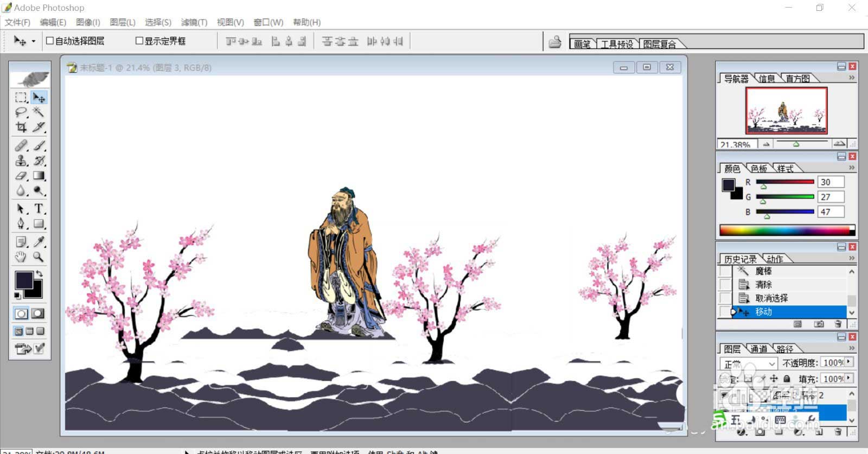Select the Crop tool
Screen dimensions: 868x454
tap(21, 127)
